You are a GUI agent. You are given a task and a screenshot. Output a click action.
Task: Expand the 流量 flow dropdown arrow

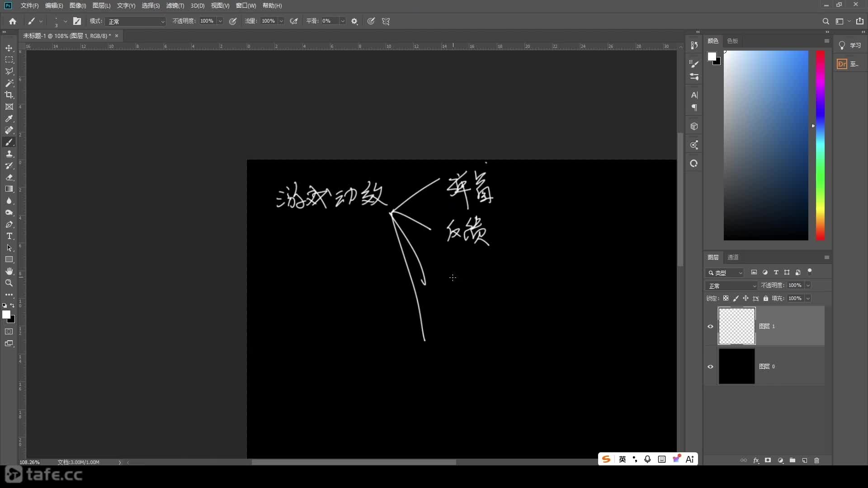(282, 21)
